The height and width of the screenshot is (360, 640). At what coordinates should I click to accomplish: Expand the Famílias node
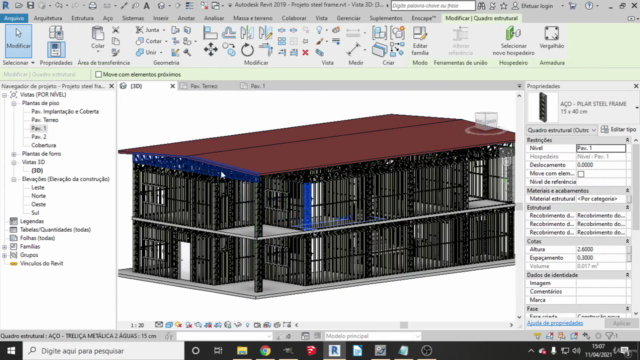4,247
